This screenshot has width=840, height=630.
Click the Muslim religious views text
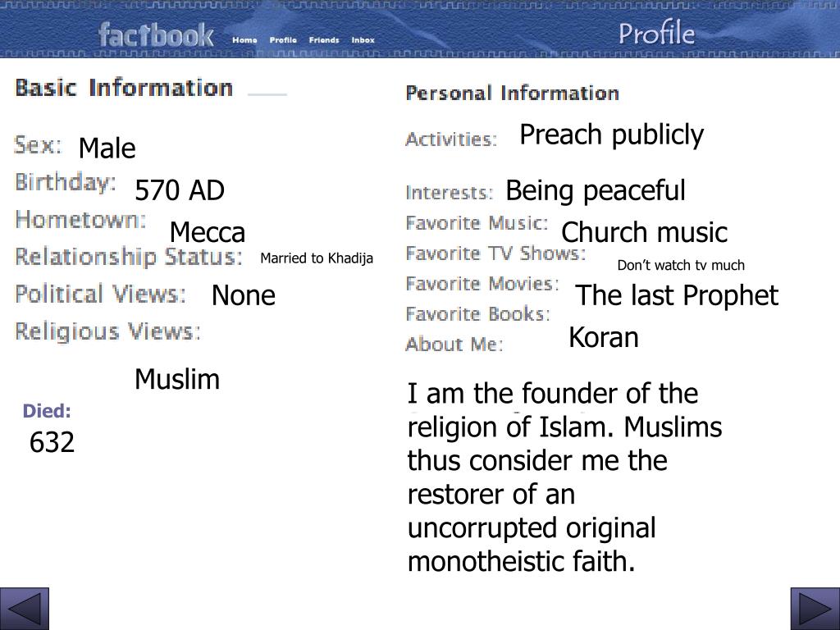(177, 379)
